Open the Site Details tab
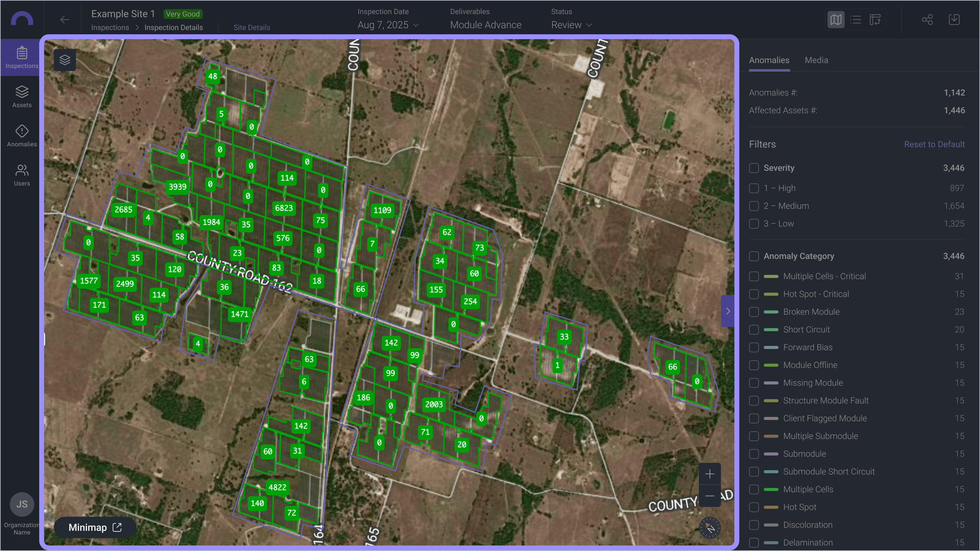Image resolution: width=980 pixels, height=551 pixels. pyautogui.click(x=251, y=27)
